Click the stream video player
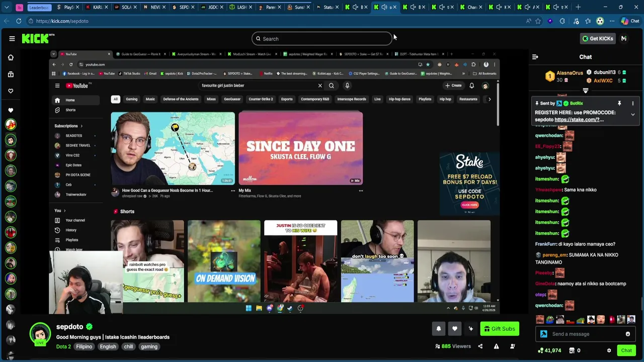Screen dimensions: 644x362 (274, 182)
